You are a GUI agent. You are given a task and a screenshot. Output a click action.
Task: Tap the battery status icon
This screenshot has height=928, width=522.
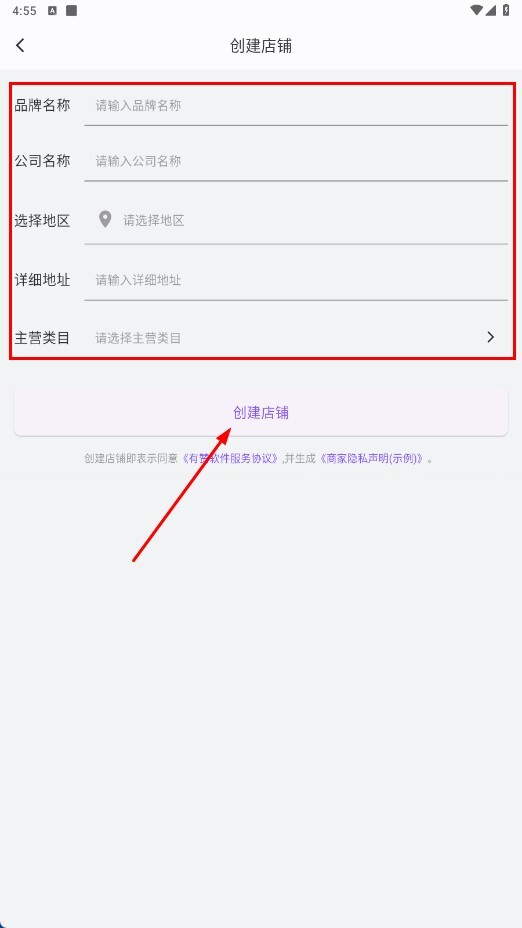(x=506, y=10)
